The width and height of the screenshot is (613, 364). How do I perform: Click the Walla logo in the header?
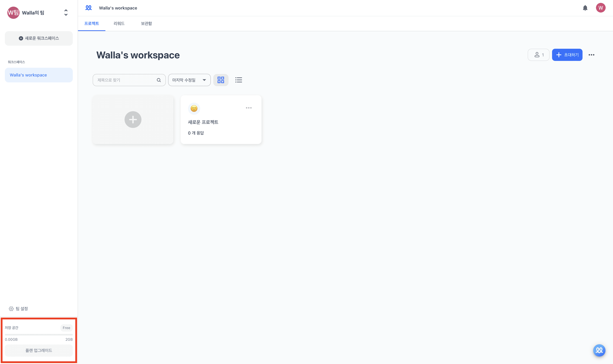pyautogui.click(x=88, y=8)
